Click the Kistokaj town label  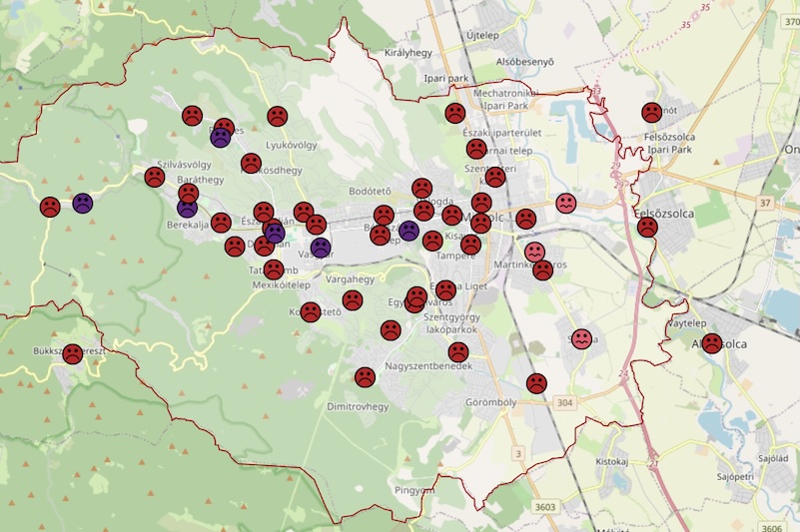coord(611,461)
